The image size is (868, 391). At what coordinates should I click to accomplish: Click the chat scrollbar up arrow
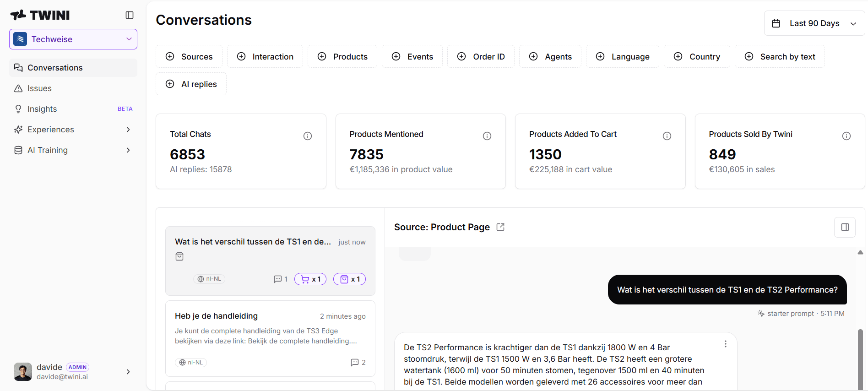click(x=861, y=252)
